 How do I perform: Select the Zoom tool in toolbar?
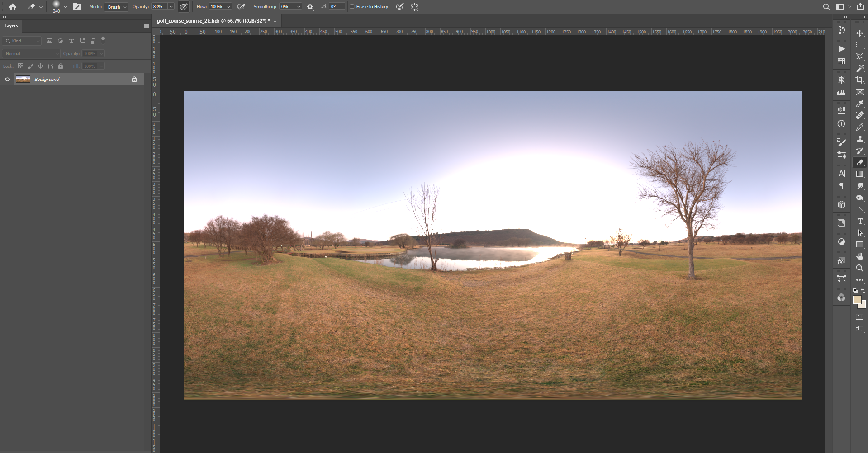[860, 268]
